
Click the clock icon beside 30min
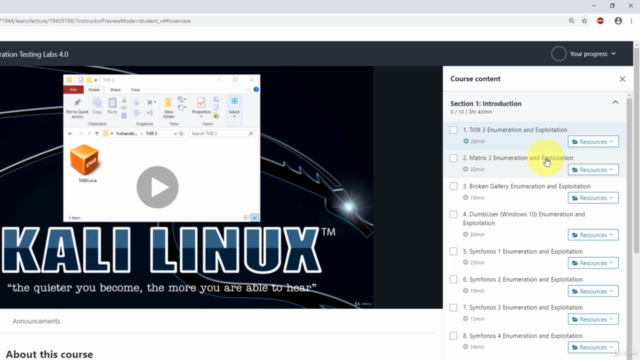pos(466,169)
